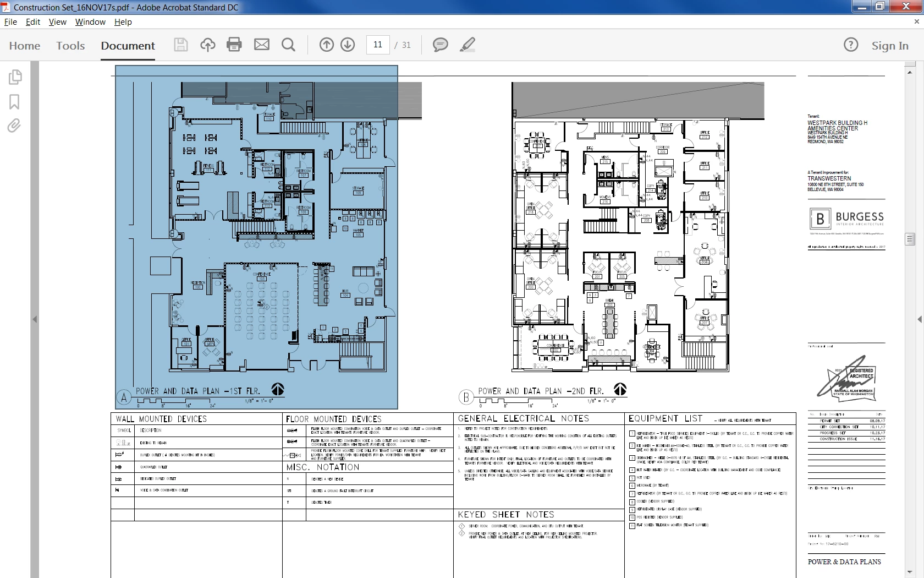This screenshot has width=924, height=578.
Task: Open the bookmarks panel
Action: (x=14, y=102)
